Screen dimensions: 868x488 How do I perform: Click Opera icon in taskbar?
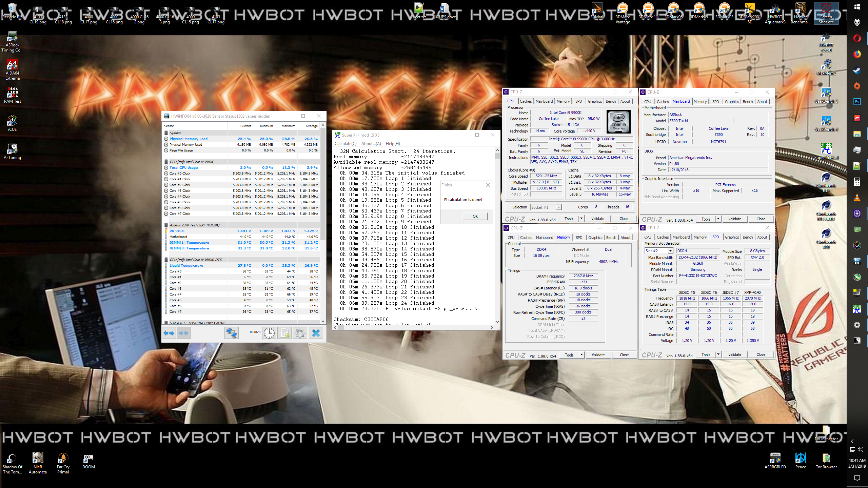[857, 38]
